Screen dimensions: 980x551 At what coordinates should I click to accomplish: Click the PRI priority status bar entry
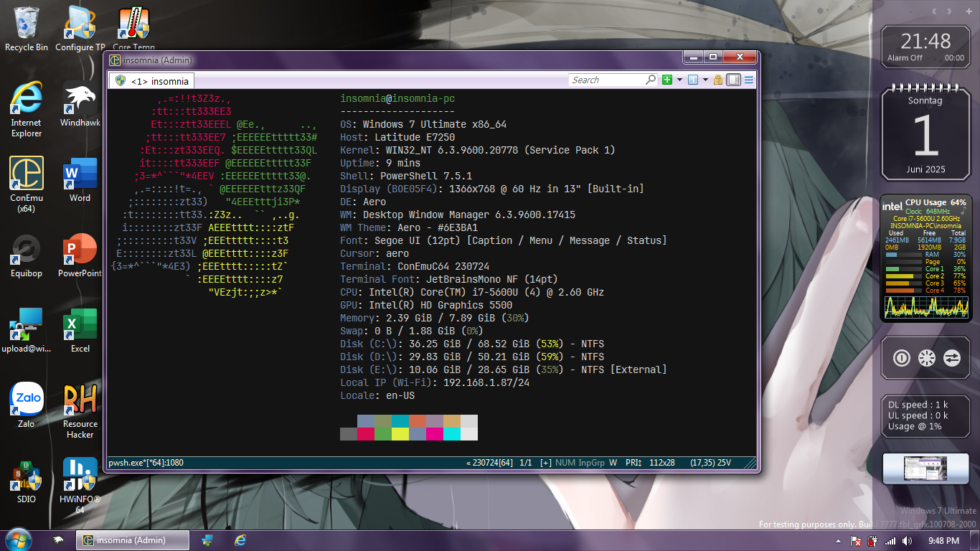tap(633, 463)
